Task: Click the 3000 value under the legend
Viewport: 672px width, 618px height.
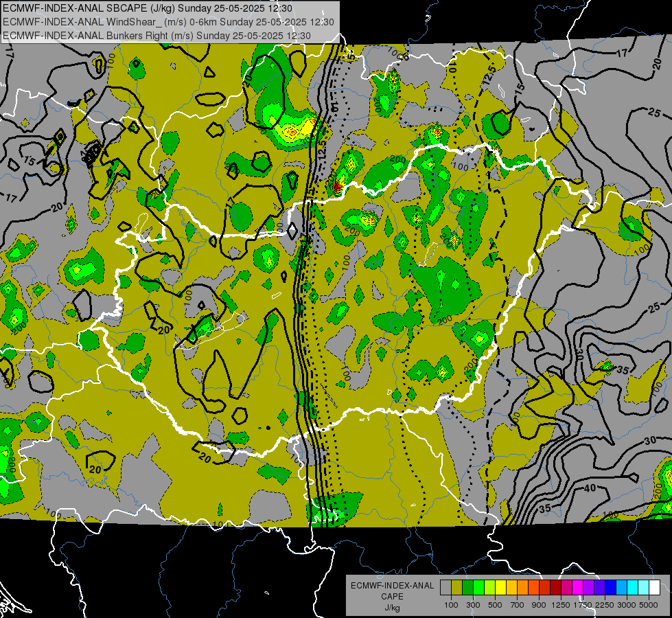Action: [x=627, y=605]
